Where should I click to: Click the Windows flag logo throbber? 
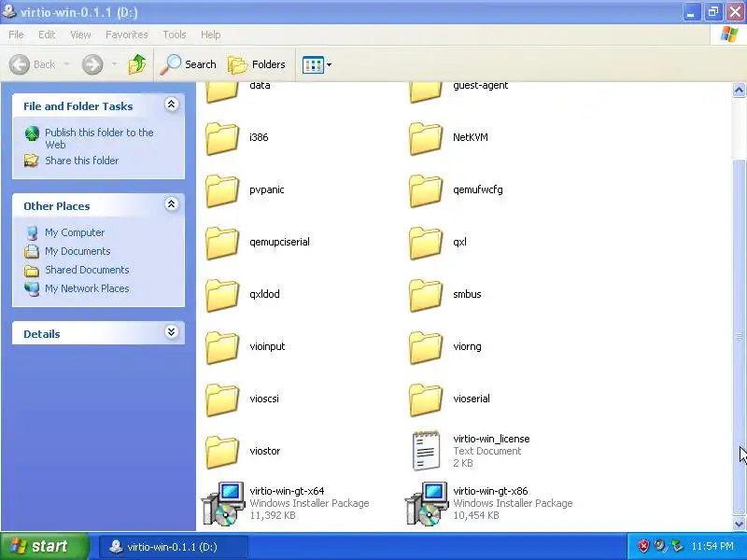pyautogui.click(x=728, y=35)
